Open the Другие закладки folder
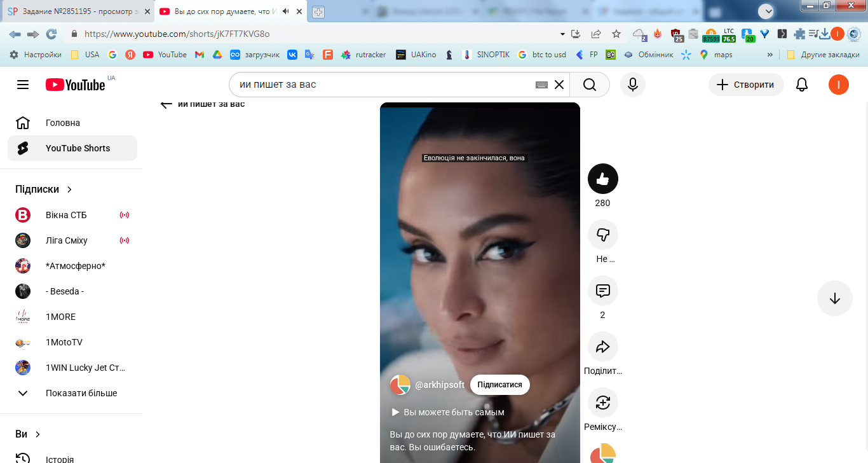This screenshot has width=868, height=463. point(823,55)
